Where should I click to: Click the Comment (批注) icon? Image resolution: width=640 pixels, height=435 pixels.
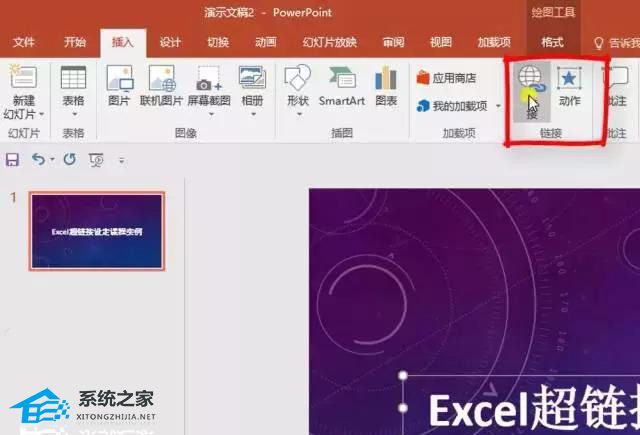(x=616, y=78)
